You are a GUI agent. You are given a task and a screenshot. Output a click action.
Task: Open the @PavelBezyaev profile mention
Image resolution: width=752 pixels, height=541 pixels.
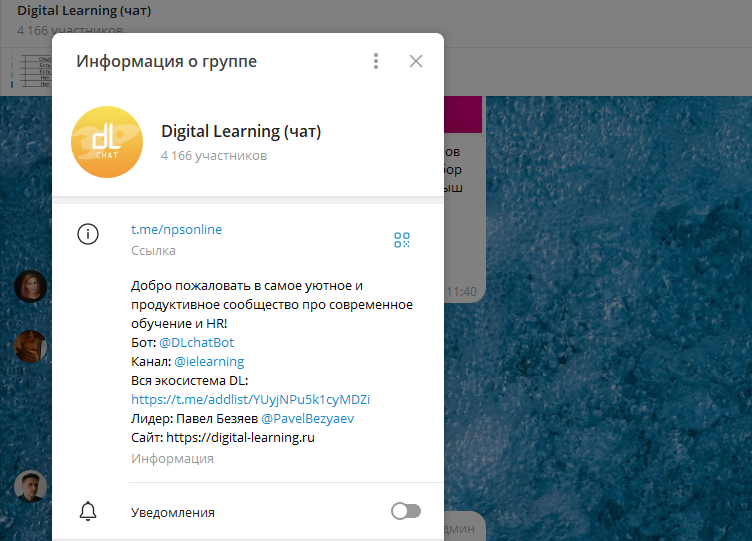307,418
